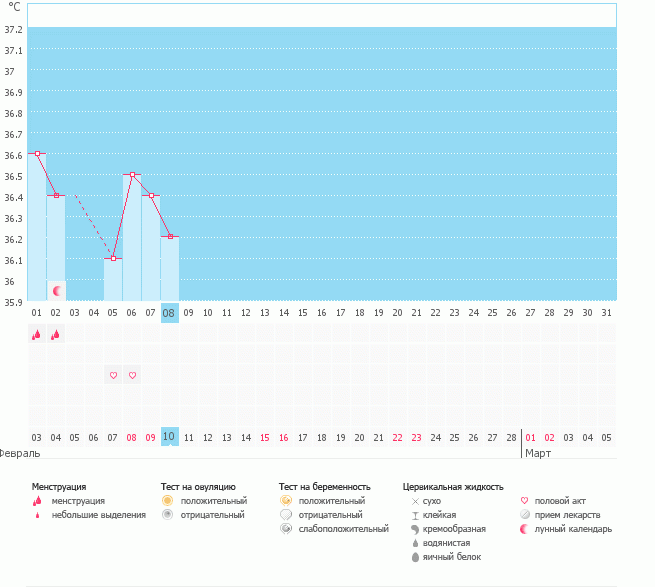
Task: Click the medication intake legend icon
Action: coord(526,514)
